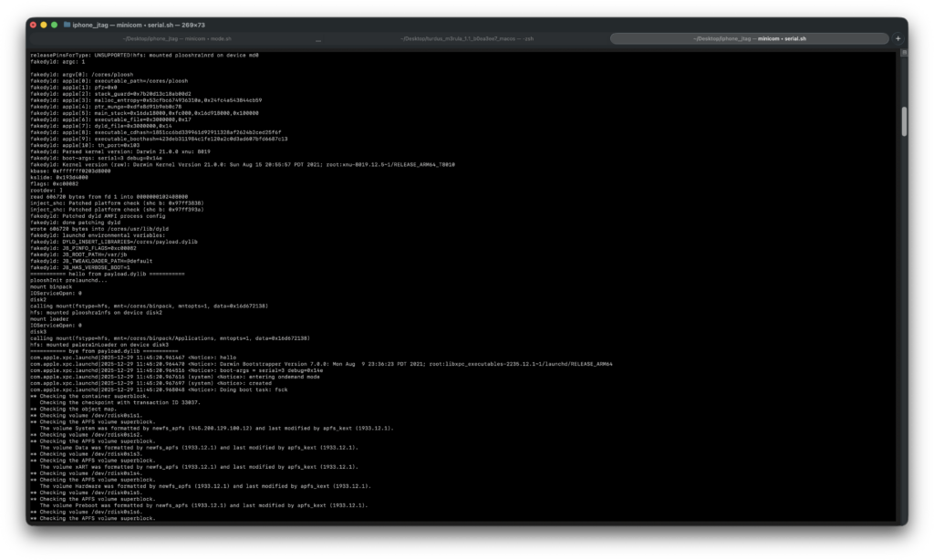Image resolution: width=934 pixels, height=560 pixels.
Task: Open a new terminal tab with plus button
Action: 898,38
